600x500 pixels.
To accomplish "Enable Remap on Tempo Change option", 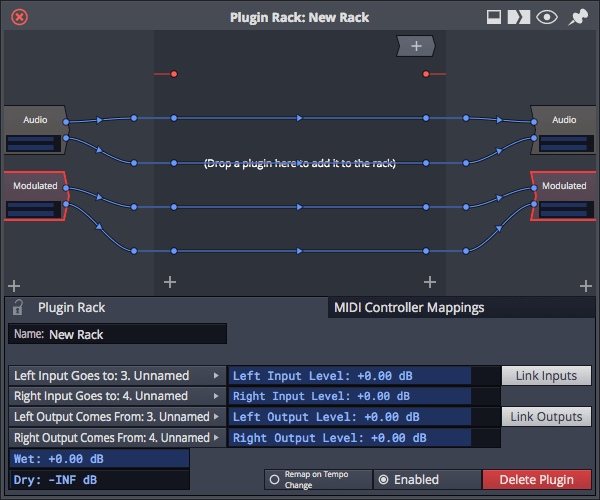I will (273, 480).
